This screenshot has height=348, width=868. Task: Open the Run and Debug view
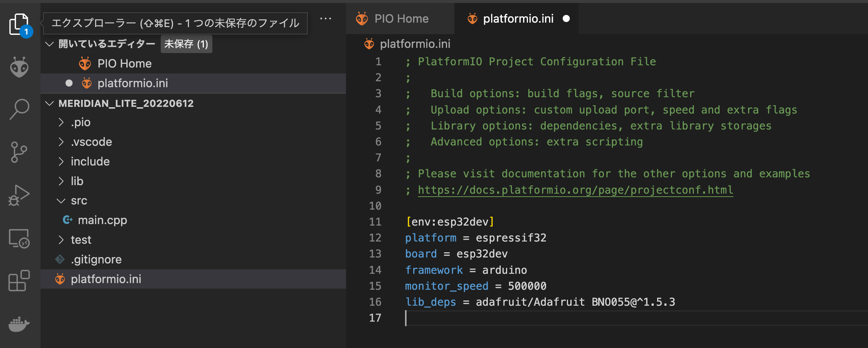[19, 194]
